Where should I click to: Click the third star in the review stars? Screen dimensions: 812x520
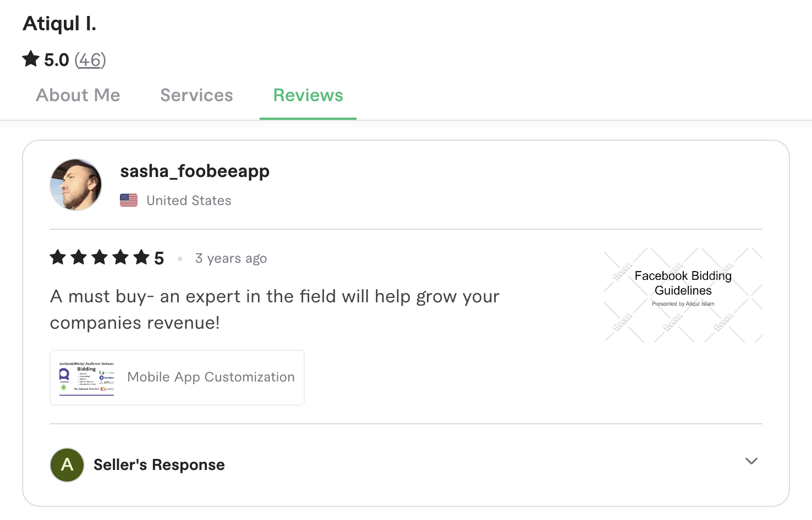[100, 257]
